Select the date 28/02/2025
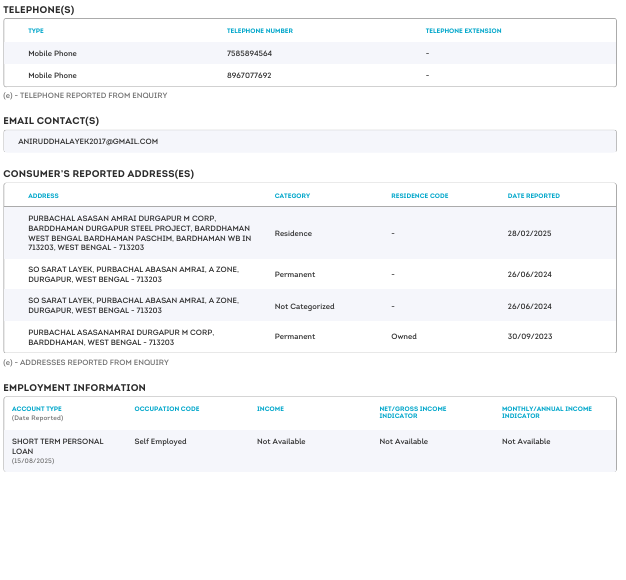626x580 pixels. point(529,233)
